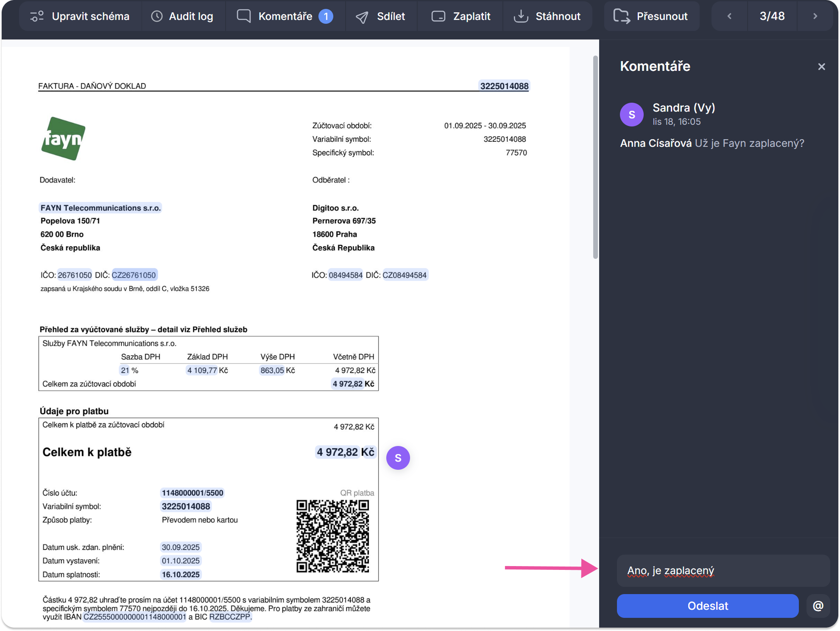Click the Zaplatit card icon
The height and width of the screenshot is (631, 840).
pyautogui.click(x=438, y=16)
